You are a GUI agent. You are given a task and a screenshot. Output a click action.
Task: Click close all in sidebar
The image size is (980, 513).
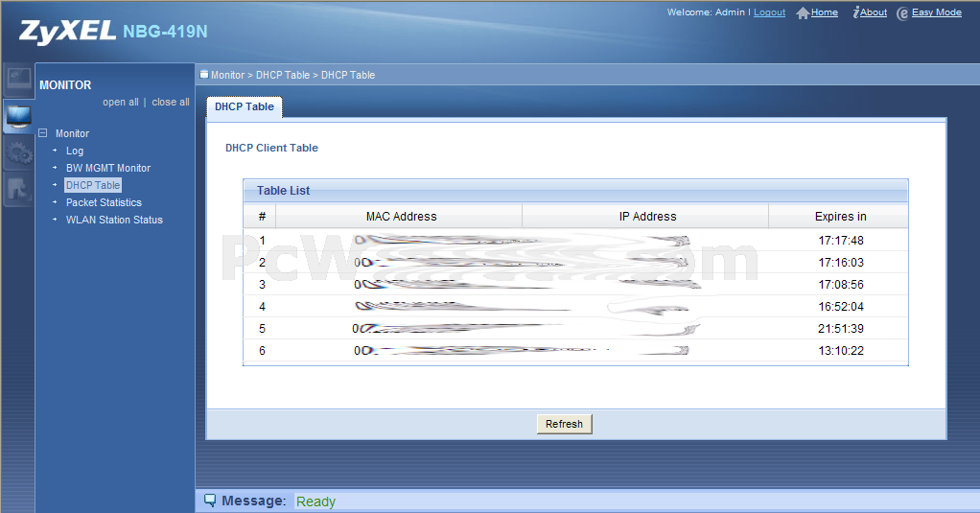tap(171, 102)
